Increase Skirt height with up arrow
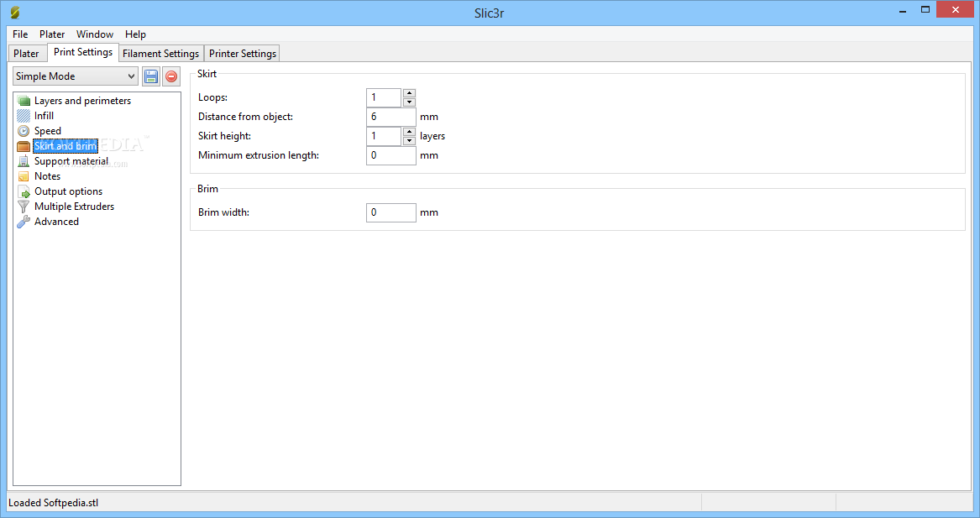 tap(409, 132)
